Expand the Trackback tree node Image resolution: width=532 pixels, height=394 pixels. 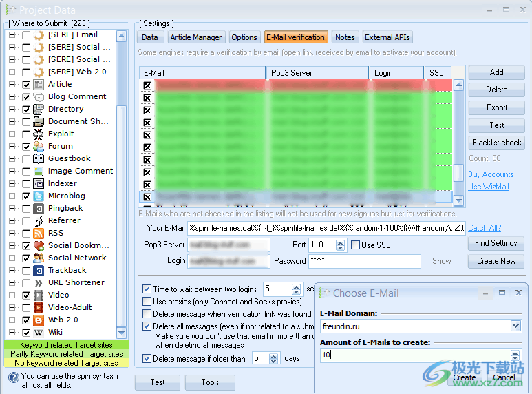12,271
